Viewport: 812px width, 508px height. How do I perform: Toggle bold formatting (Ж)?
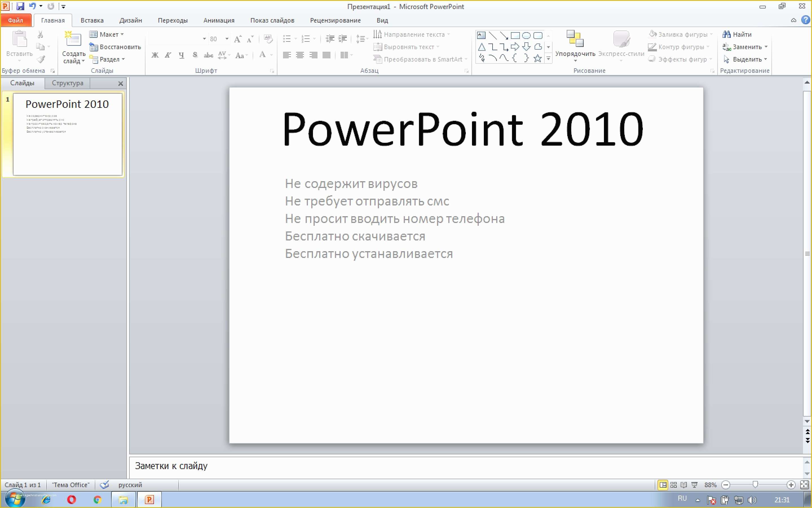coord(155,55)
